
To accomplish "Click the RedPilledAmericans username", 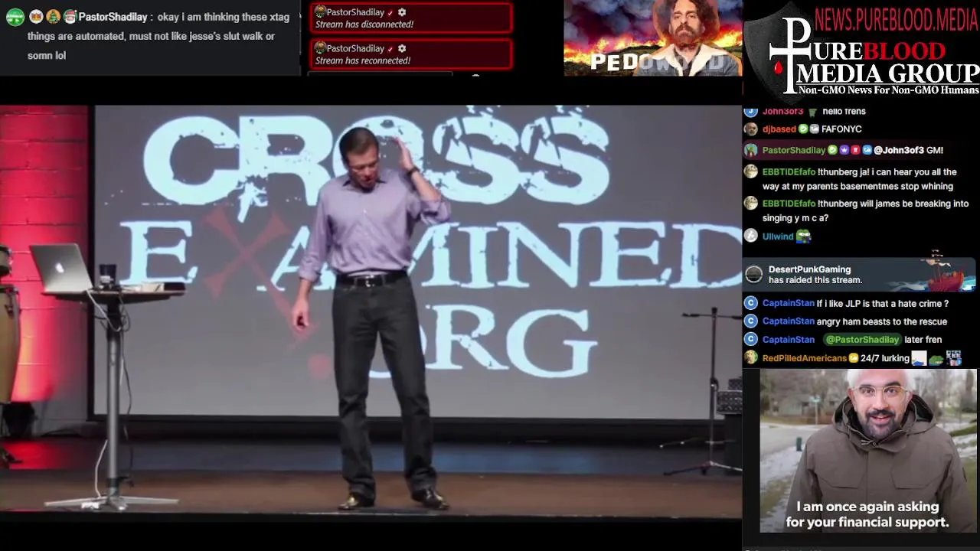I will click(805, 358).
